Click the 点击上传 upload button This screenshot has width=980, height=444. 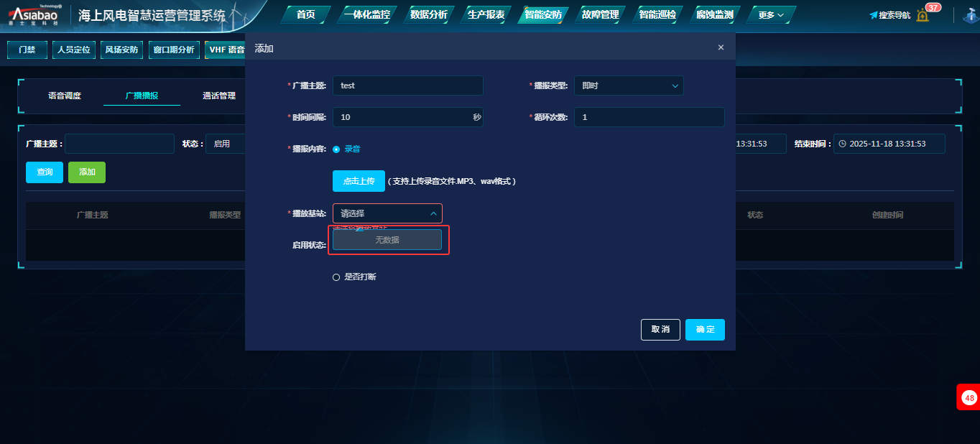tap(359, 181)
